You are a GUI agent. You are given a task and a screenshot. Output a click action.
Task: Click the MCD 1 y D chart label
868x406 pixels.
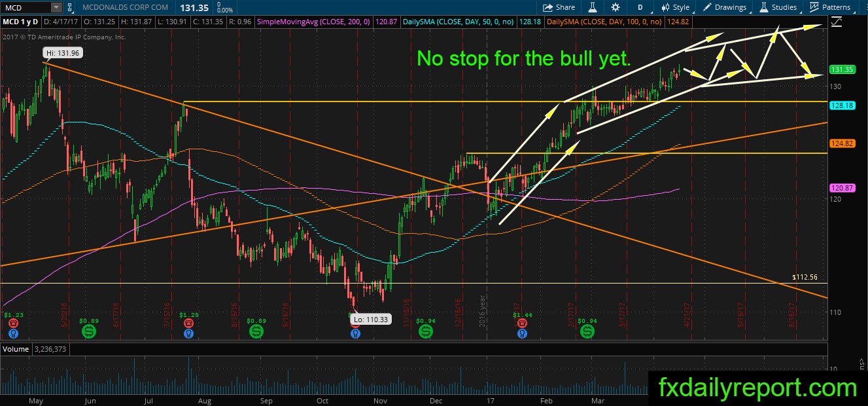click(21, 22)
